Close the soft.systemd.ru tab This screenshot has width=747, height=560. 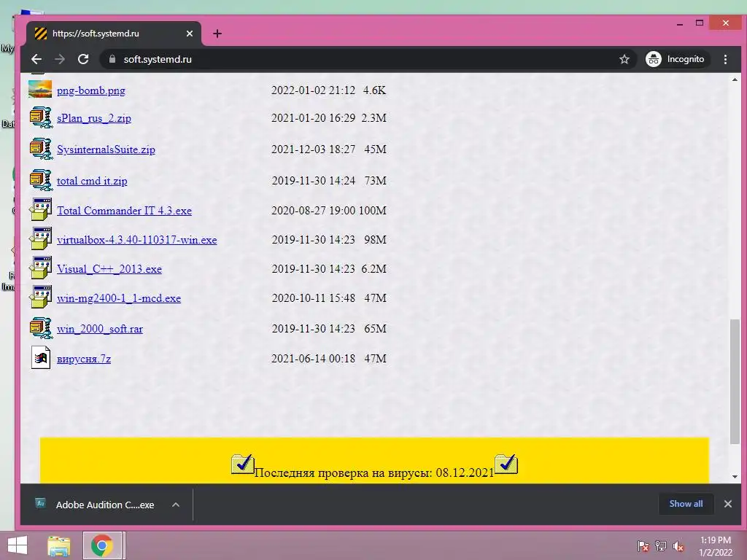click(x=190, y=34)
